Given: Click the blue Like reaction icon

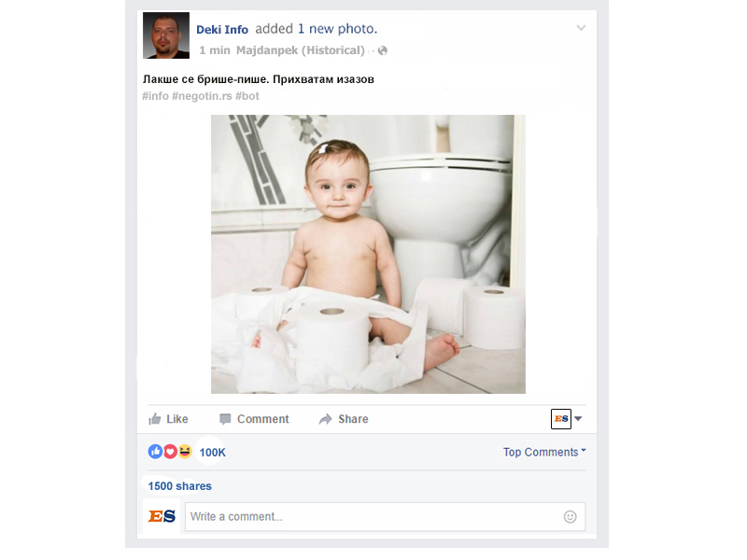Looking at the screenshot, I should pyautogui.click(x=155, y=452).
